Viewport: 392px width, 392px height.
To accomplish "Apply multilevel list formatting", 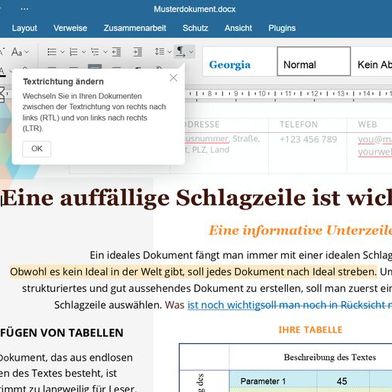I will point(95,52).
